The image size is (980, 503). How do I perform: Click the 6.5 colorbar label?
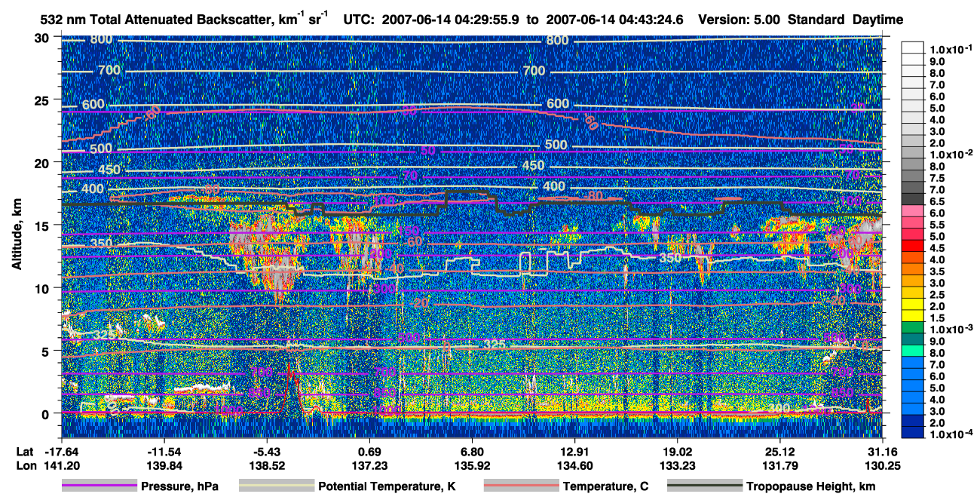(x=937, y=201)
